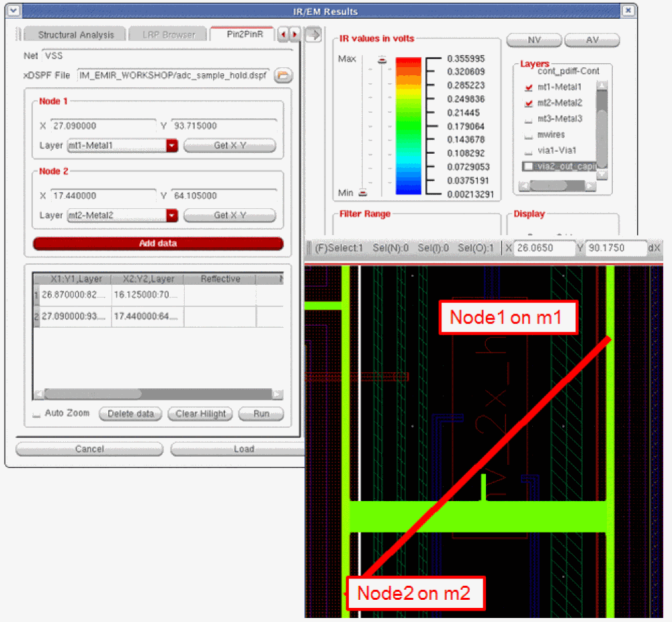Open Node 1 Layer dropdown mt1-Metal1
The height and width of the screenshot is (622, 672).
[x=122, y=146]
